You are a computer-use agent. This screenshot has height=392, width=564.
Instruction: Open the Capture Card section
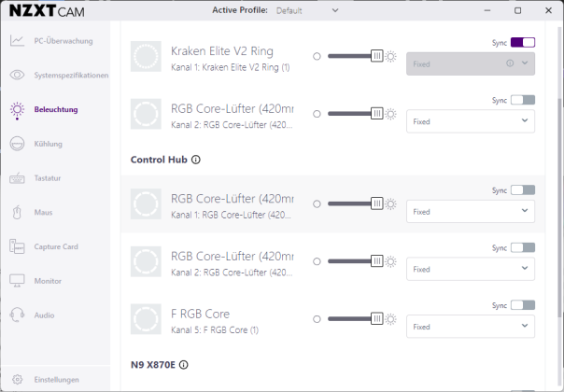tap(54, 246)
